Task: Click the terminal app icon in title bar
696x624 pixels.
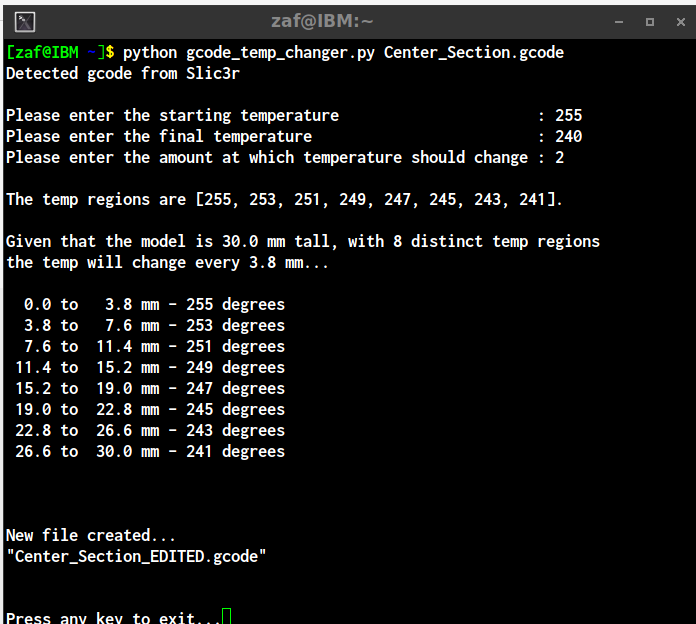Action: click(25, 22)
